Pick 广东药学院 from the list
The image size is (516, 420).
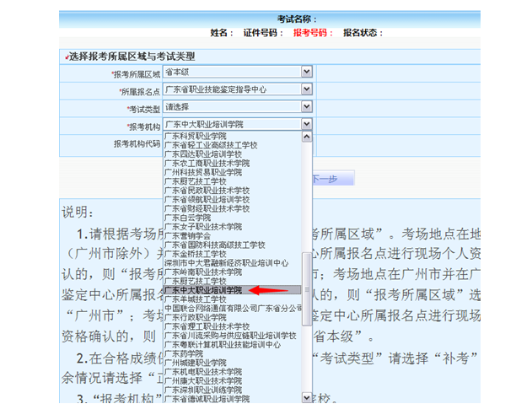tap(184, 353)
